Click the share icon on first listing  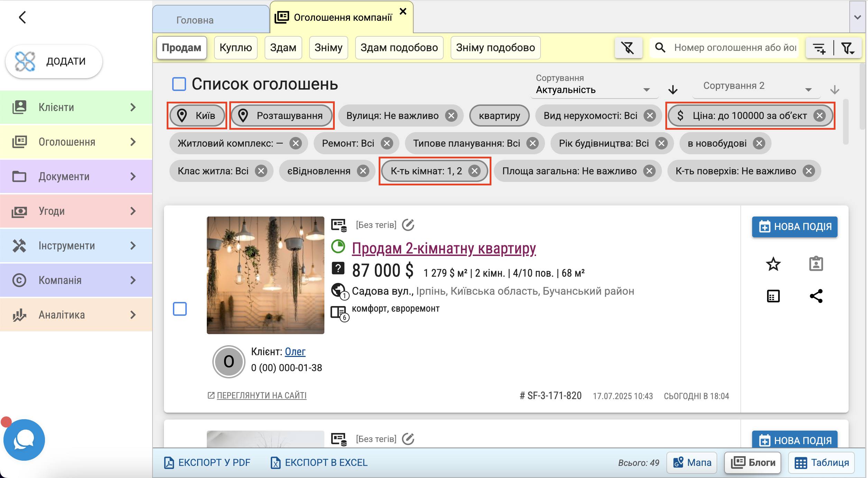pos(816,296)
